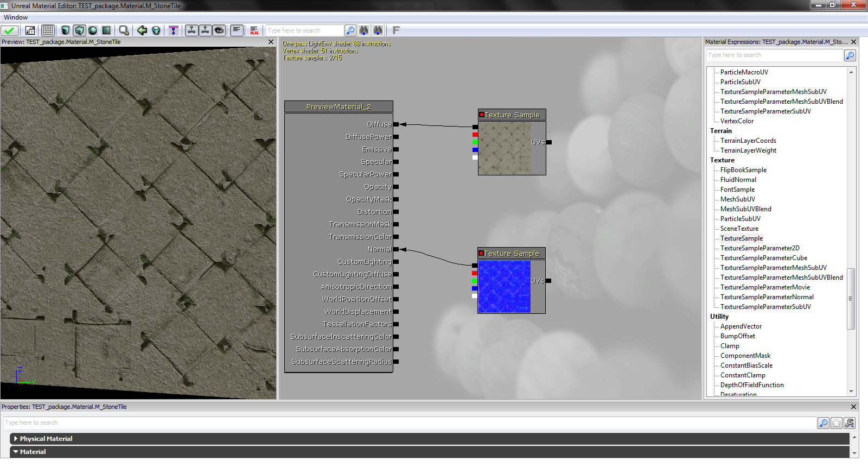Open the Window menu

click(x=15, y=17)
